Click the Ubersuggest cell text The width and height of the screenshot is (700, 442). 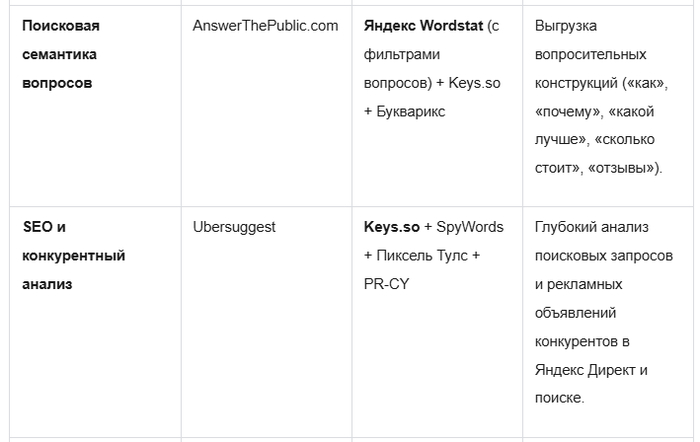coord(234,227)
